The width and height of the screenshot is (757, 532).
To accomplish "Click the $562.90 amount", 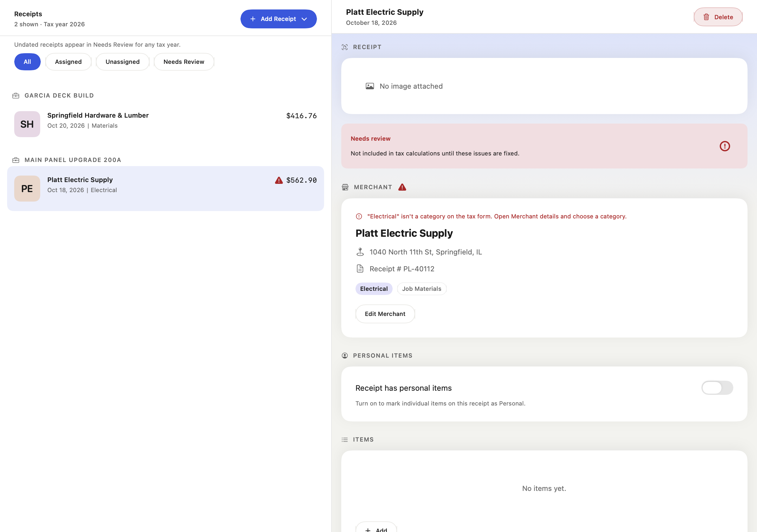I will (301, 180).
